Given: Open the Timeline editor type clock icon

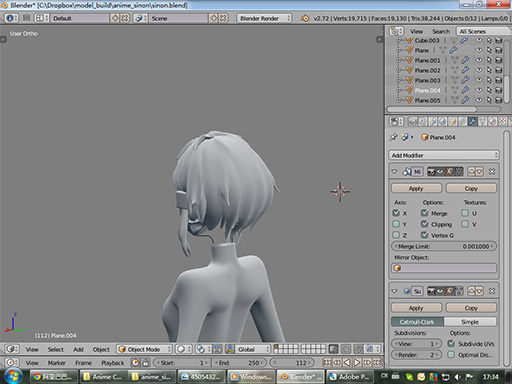Looking at the screenshot, I should pyautogui.click(x=12, y=362).
